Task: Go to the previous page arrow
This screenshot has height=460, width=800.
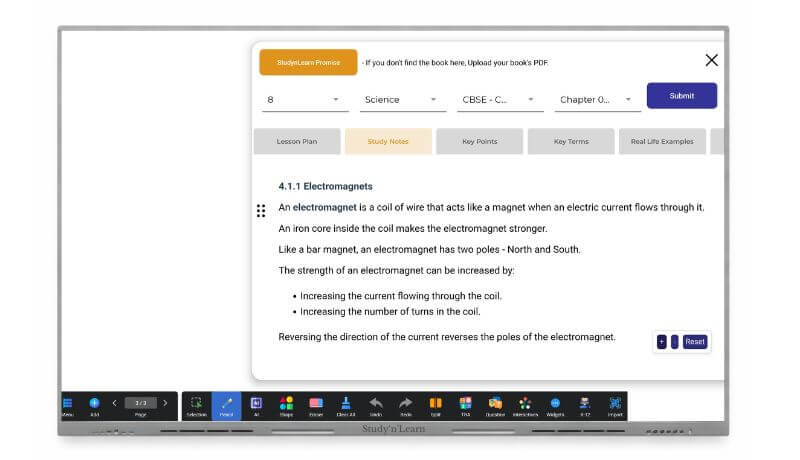Action: pyautogui.click(x=114, y=403)
